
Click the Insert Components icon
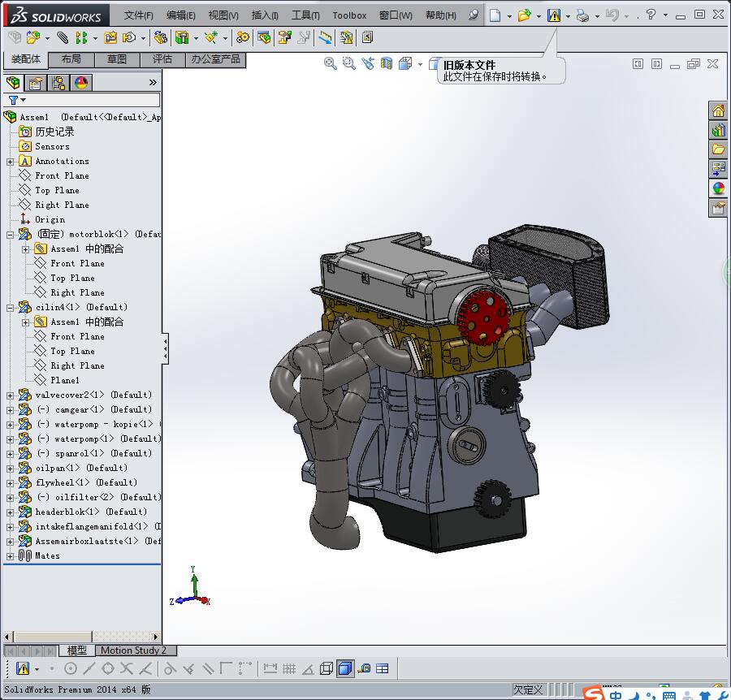pos(33,37)
